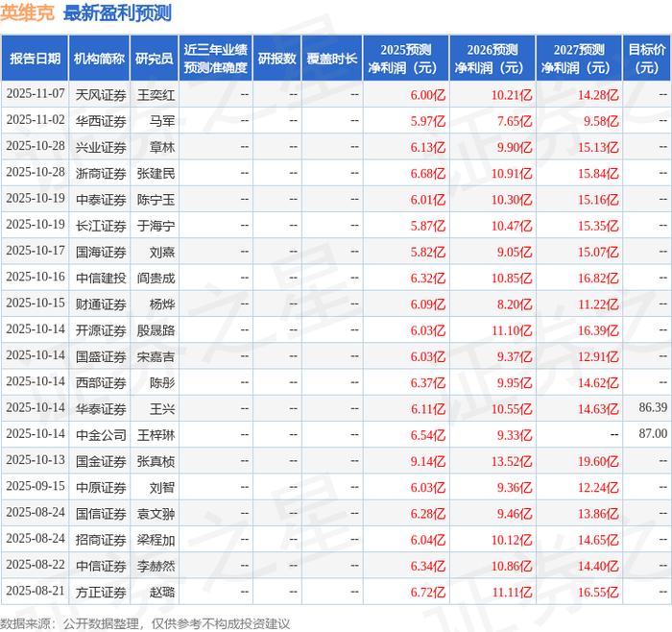672x632 pixels.
Task: Click the 目标价 column header
Action: tap(646, 59)
